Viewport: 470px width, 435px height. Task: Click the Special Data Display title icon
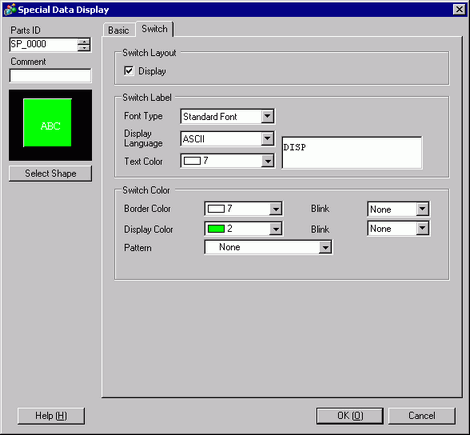point(9,9)
